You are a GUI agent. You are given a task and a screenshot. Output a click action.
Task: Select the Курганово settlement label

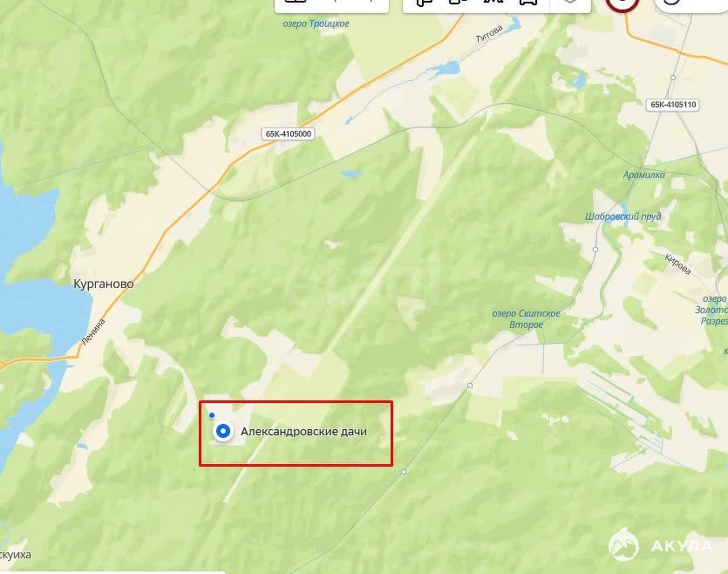point(104,284)
